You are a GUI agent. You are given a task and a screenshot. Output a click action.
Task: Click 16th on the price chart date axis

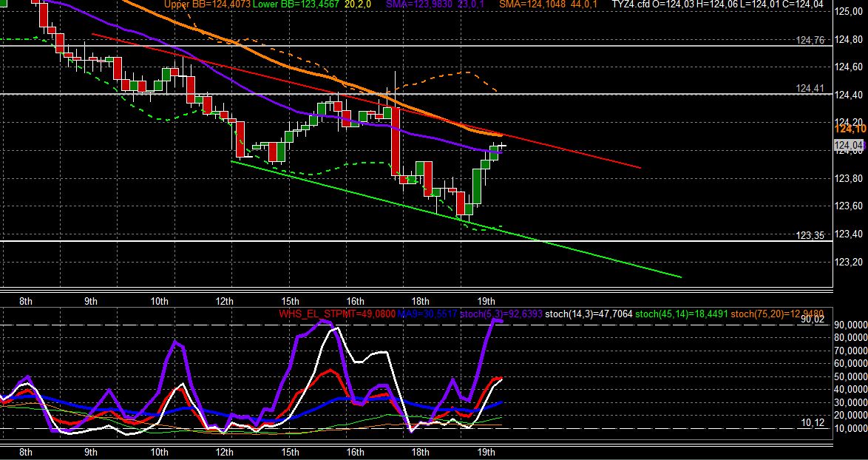point(356,301)
